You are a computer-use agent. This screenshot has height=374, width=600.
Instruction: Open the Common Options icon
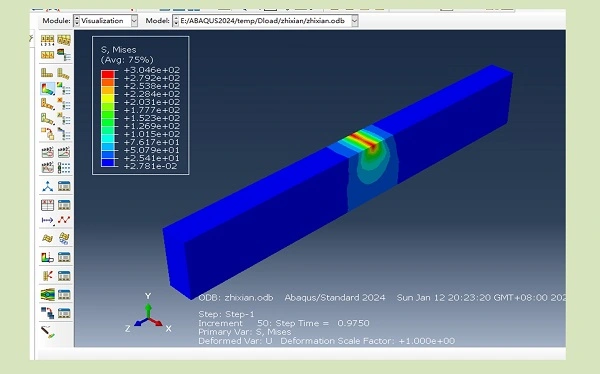click(64, 55)
